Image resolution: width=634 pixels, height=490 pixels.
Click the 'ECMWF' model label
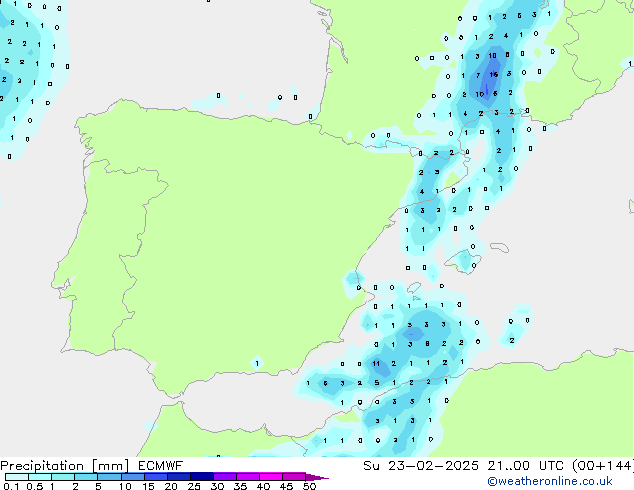(161, 466)
